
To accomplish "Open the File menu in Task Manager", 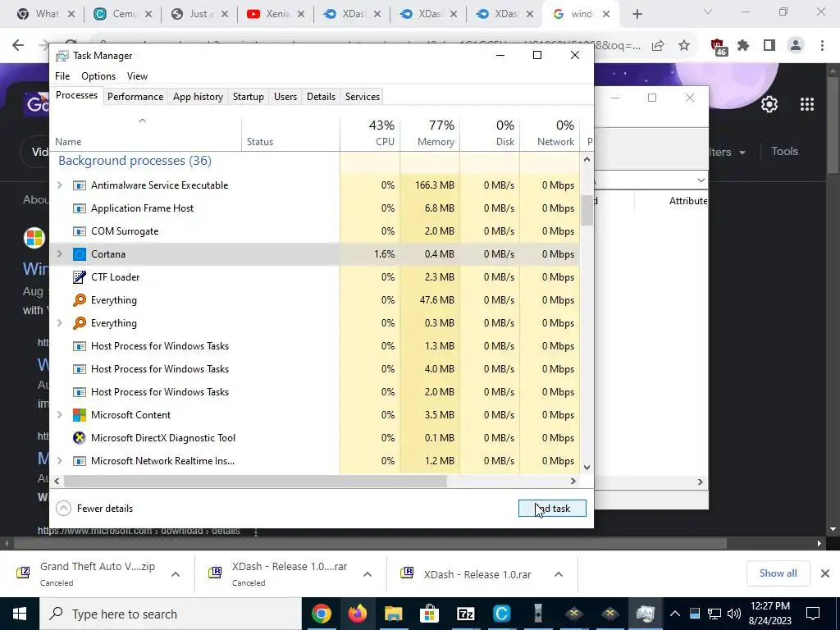I will click(62, 76).
